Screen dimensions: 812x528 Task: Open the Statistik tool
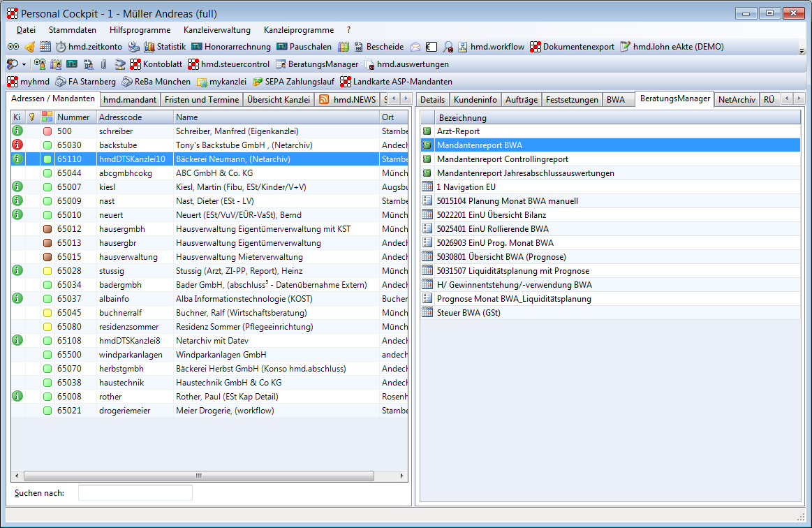pos(165,47)
